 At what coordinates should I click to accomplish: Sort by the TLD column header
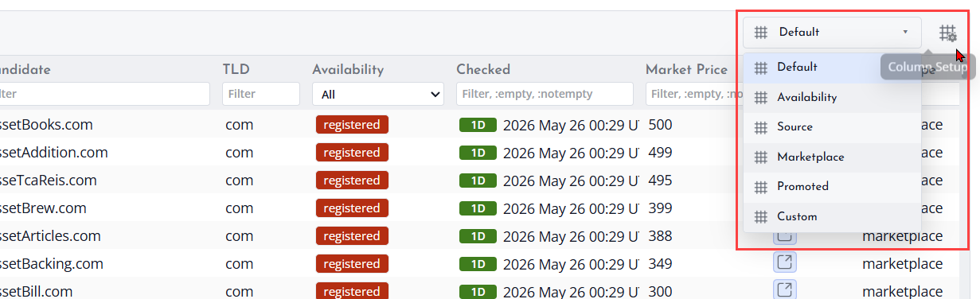(236, 69)
